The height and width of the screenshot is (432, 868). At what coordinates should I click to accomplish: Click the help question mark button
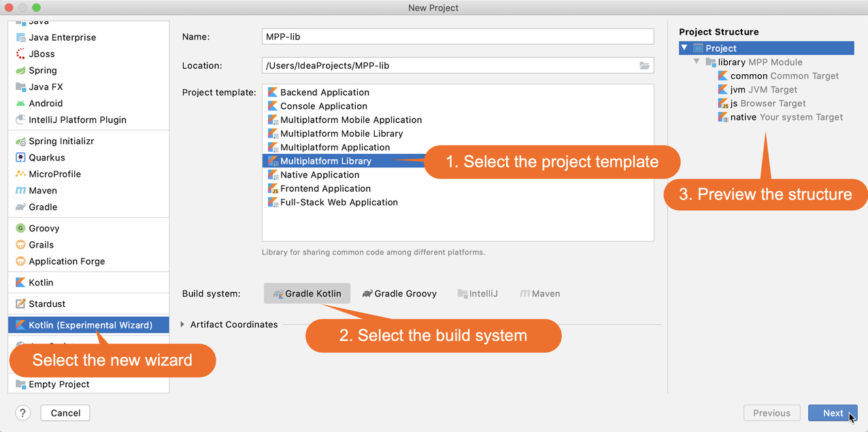[22, 413]
